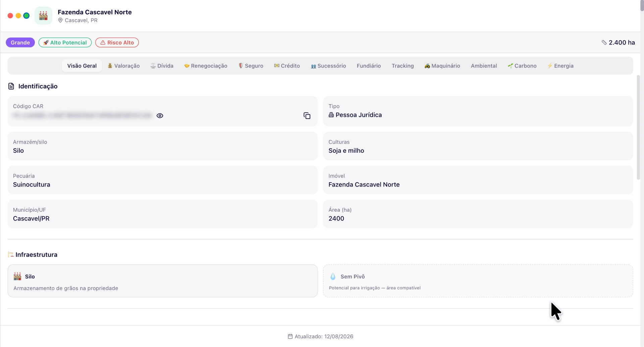This screenshot has height=347, width=644.
Task: Select the Crédito tab
Action: point(287,66)
